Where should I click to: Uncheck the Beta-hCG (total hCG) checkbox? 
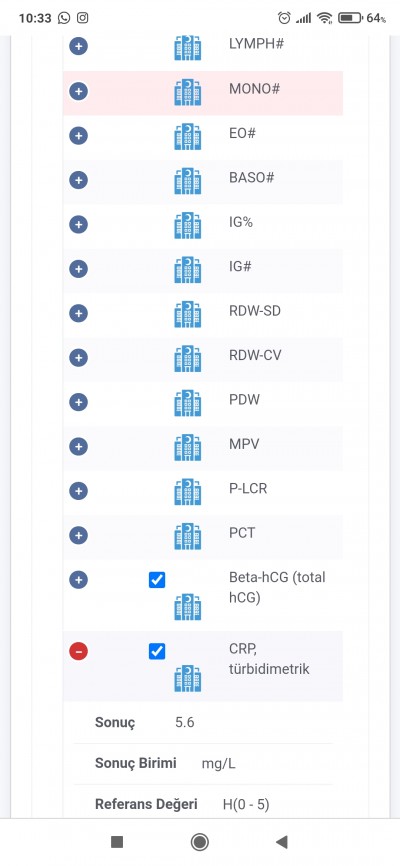[157, 580]
